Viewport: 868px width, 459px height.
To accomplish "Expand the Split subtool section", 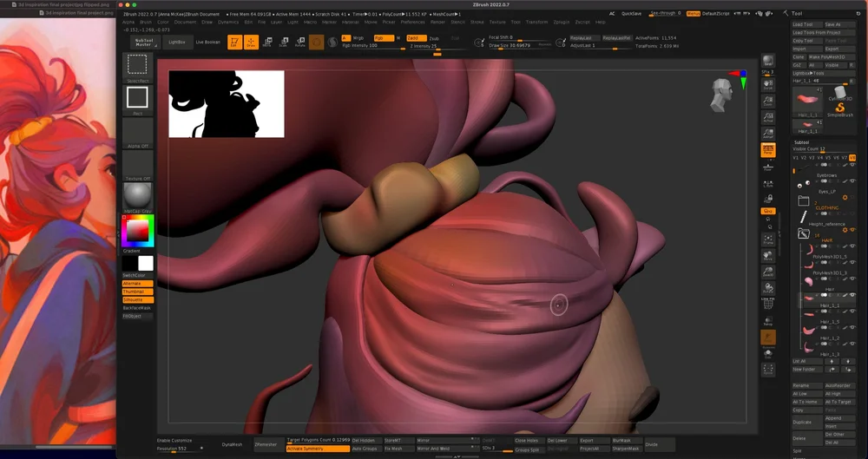I will point(797,451).
